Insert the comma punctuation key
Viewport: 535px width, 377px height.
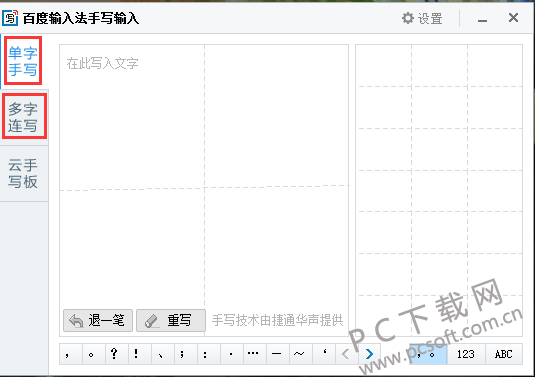click(71, 354)
